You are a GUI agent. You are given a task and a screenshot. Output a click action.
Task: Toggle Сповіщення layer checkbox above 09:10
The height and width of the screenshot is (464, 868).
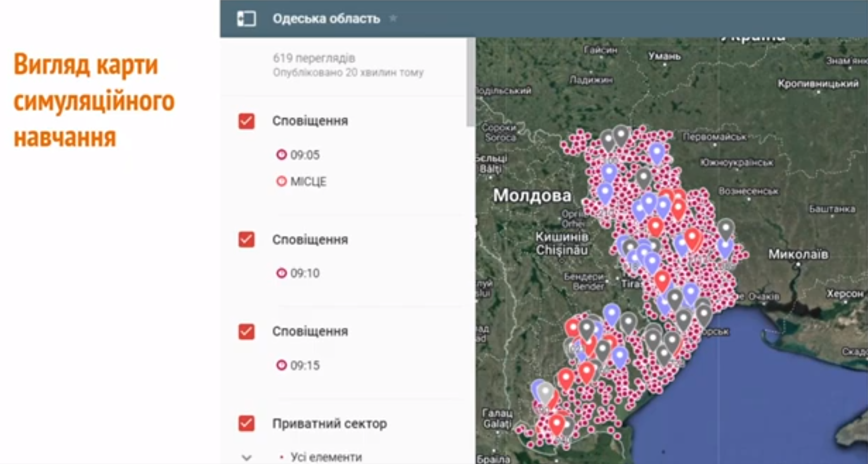[x=246, y=240]
